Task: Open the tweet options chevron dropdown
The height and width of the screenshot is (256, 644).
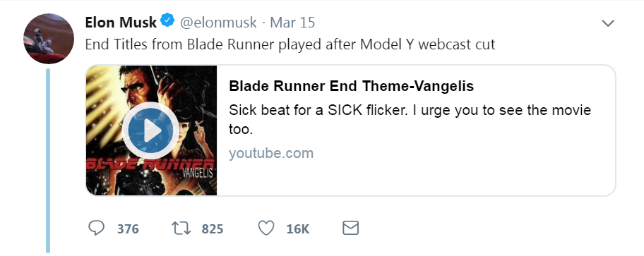Action: click(608, 23)
